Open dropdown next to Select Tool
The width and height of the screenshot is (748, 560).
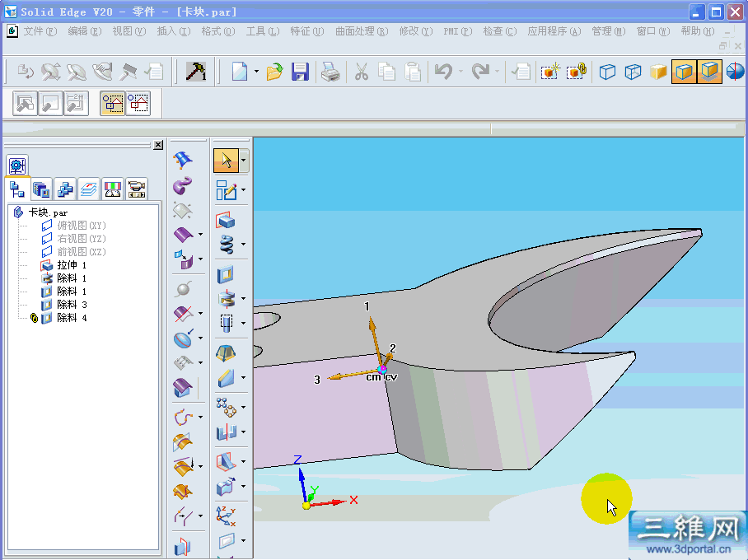(244, 161)
